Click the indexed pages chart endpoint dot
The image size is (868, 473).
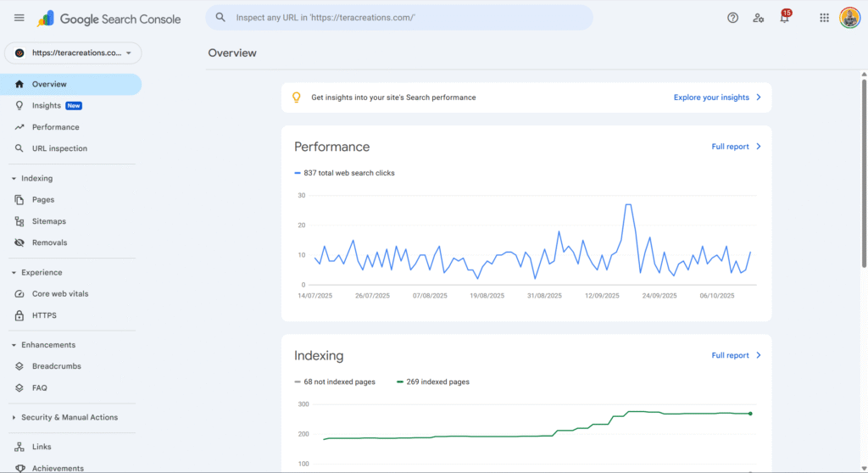click(x=751, y=414)
